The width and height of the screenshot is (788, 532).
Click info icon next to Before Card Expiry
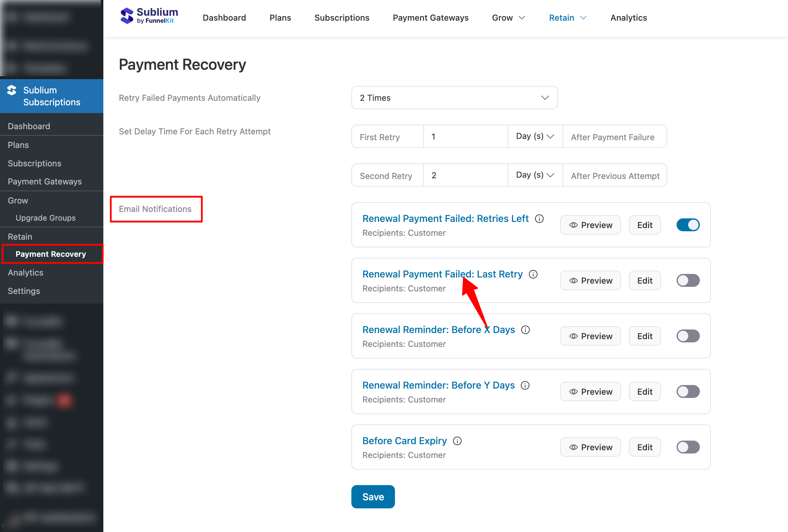tap(457, 441)
